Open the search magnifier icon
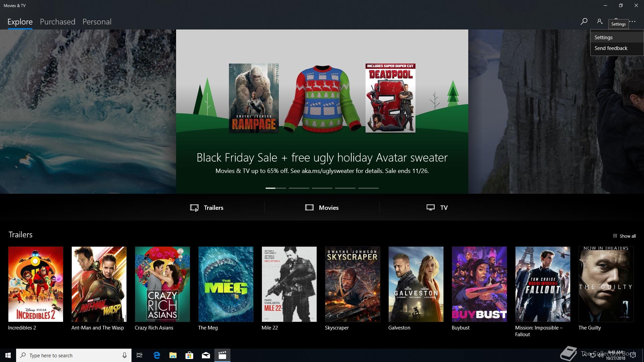Image resolution: width=644 pixels, height=362 pixels. [x=584, y=21]
